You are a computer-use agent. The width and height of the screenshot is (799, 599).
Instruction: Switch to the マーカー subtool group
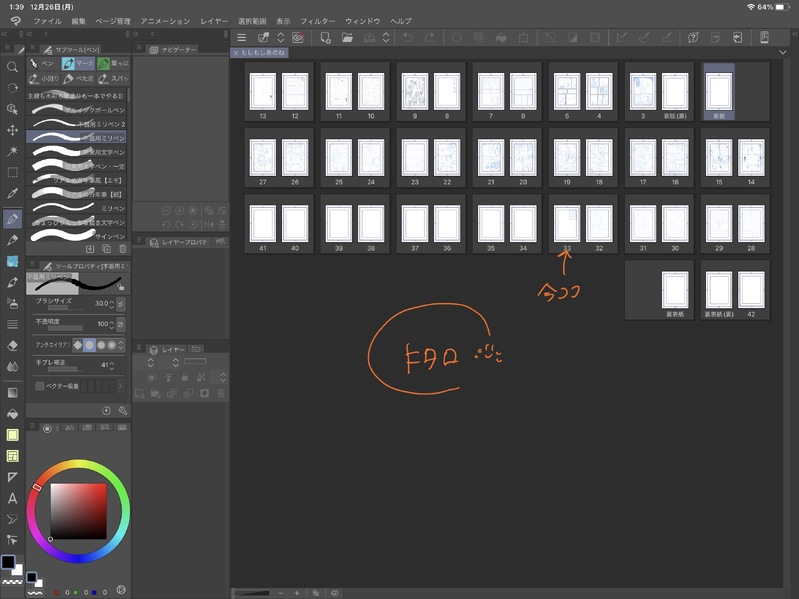click(x=78, y=64)
